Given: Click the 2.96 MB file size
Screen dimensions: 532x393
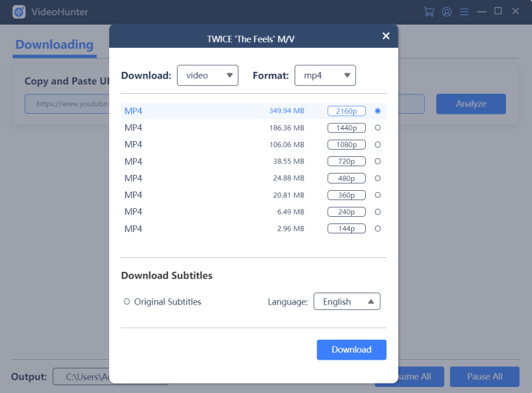Looking at the screenshot, I should pos(291,229).
